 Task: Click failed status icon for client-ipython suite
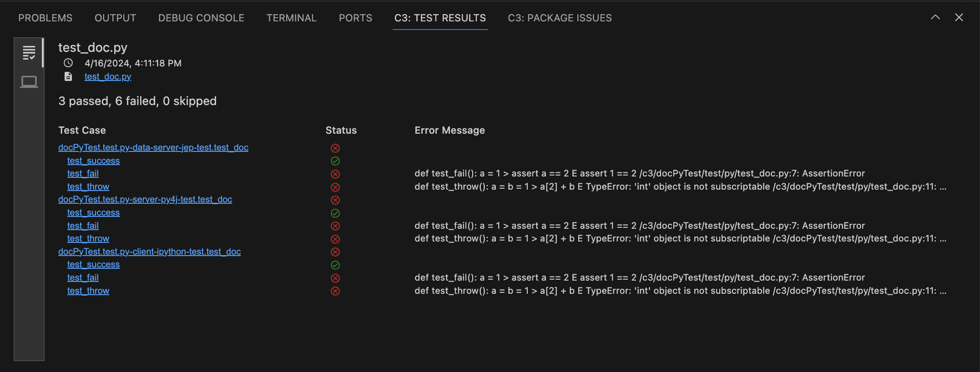click(x=335, y=252)
